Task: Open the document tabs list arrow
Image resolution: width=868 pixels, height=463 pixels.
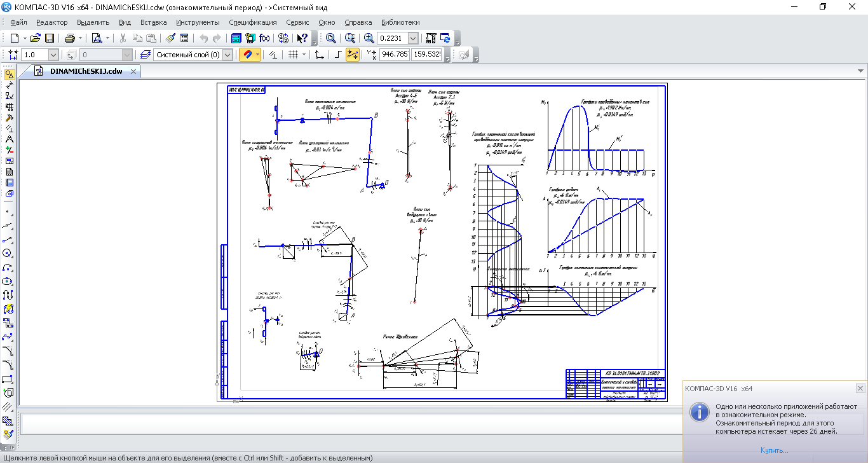Action: (860, 71)
